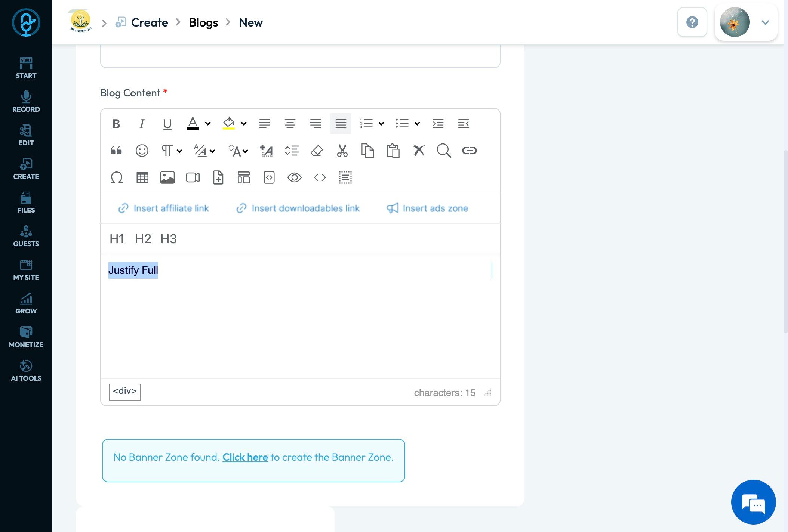Select the eraser remove-format tool
This screenshot has width=788, height=532.
point(317,151)
